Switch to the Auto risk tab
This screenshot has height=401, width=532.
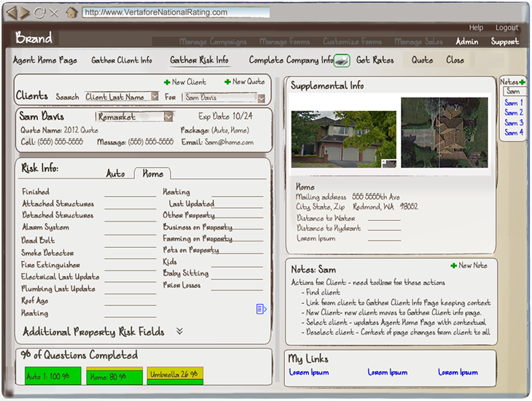115,174
